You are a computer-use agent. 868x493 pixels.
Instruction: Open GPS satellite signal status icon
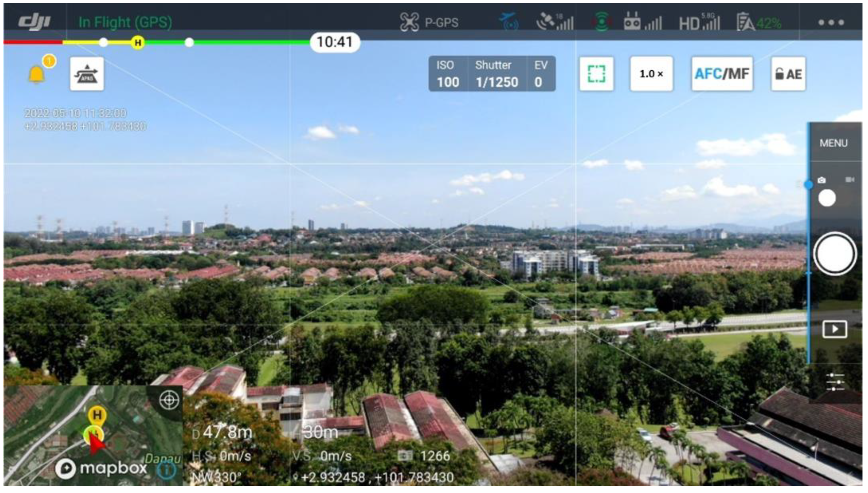pyautogui.click(x=555, y=22)
